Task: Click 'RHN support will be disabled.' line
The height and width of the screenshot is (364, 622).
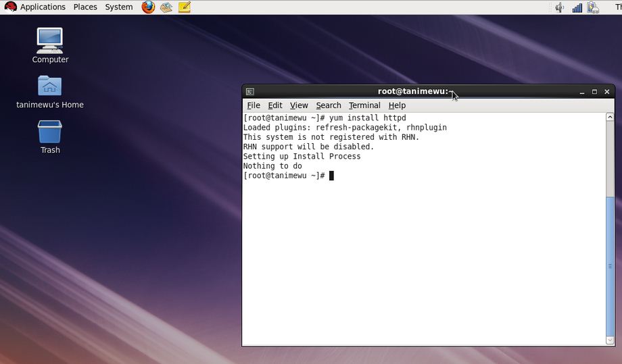Action: point(308,147)
